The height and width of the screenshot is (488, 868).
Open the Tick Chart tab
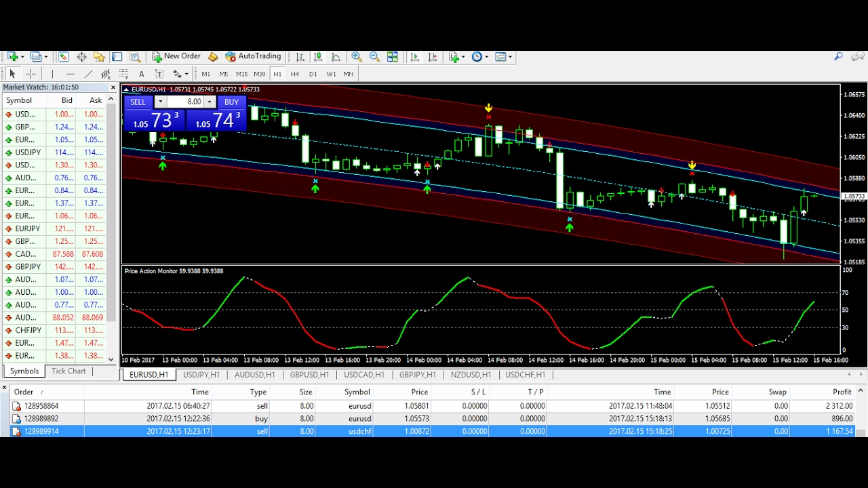pos(68,371)
